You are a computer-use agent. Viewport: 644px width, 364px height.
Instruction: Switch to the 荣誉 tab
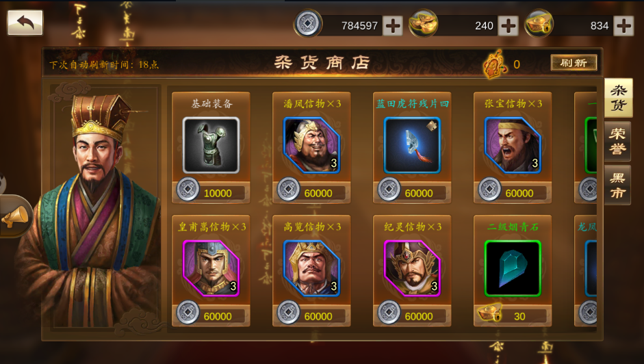point(617,141)
